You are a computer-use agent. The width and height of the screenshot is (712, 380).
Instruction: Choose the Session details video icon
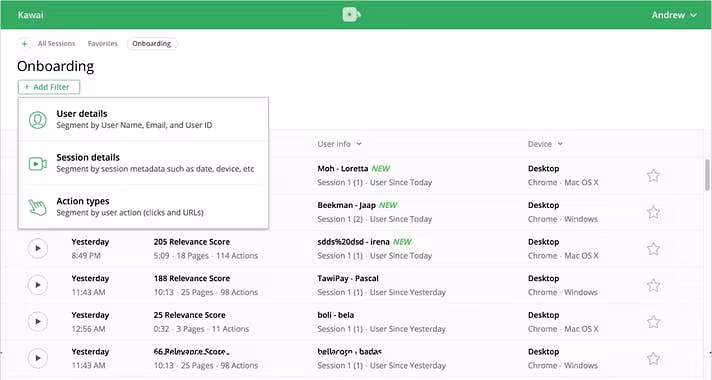click(38, 163)
